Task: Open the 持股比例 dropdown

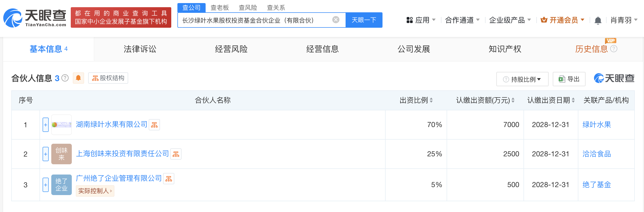Action: 522,79
